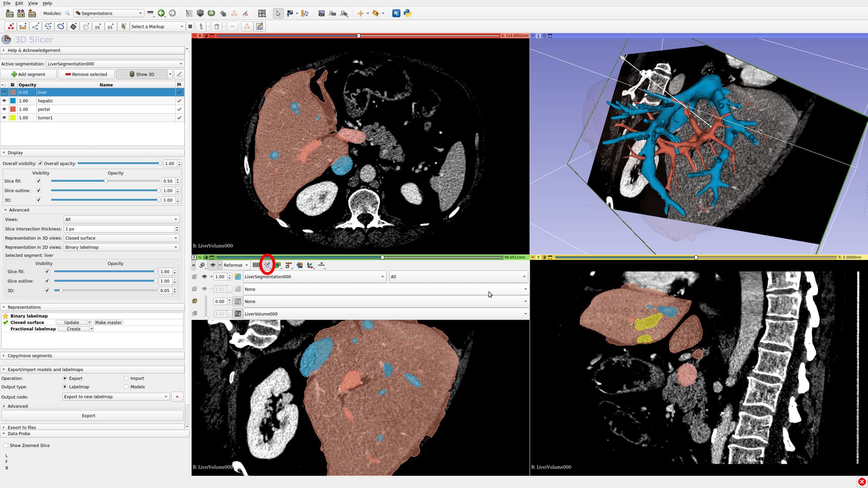Click the closed curve markup icon

(x=61, y=27)
